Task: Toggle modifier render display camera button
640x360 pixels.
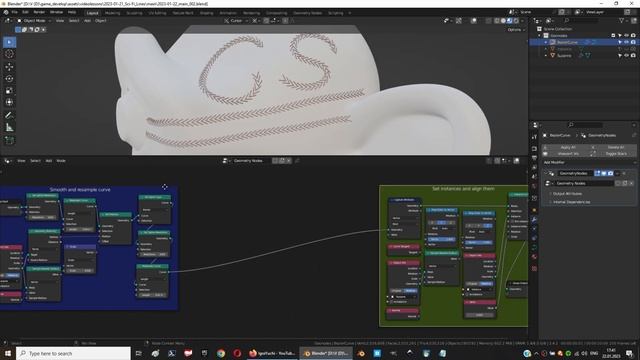Action: (611, 173)
